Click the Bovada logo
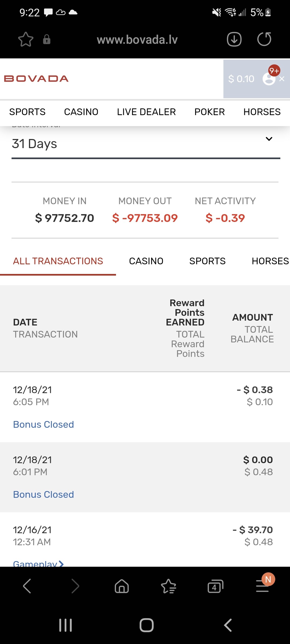The width and height of the screenshot is (290, 644). [36, 79]
